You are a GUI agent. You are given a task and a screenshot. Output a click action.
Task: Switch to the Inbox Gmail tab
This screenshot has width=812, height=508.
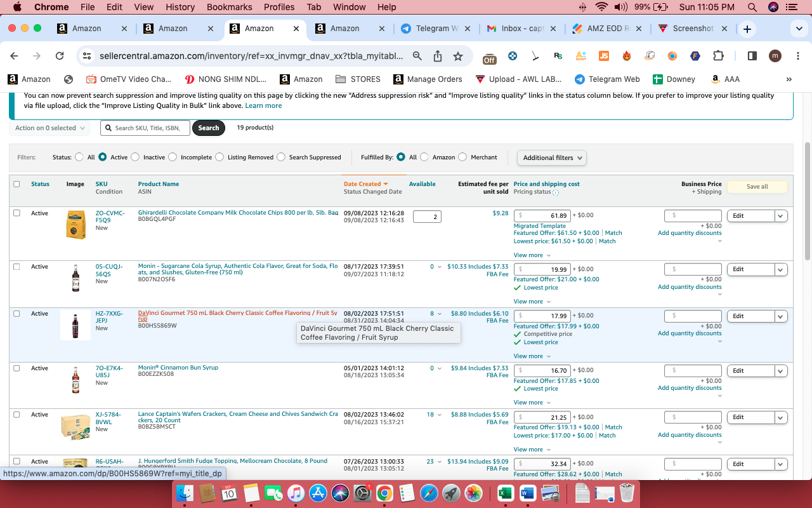point(521,29)
